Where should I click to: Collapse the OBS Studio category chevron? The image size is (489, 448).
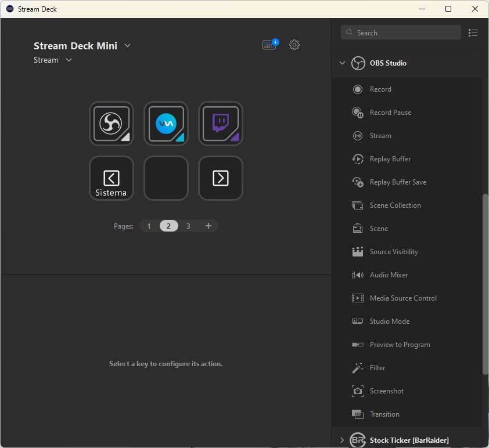(x=342, y=63)
